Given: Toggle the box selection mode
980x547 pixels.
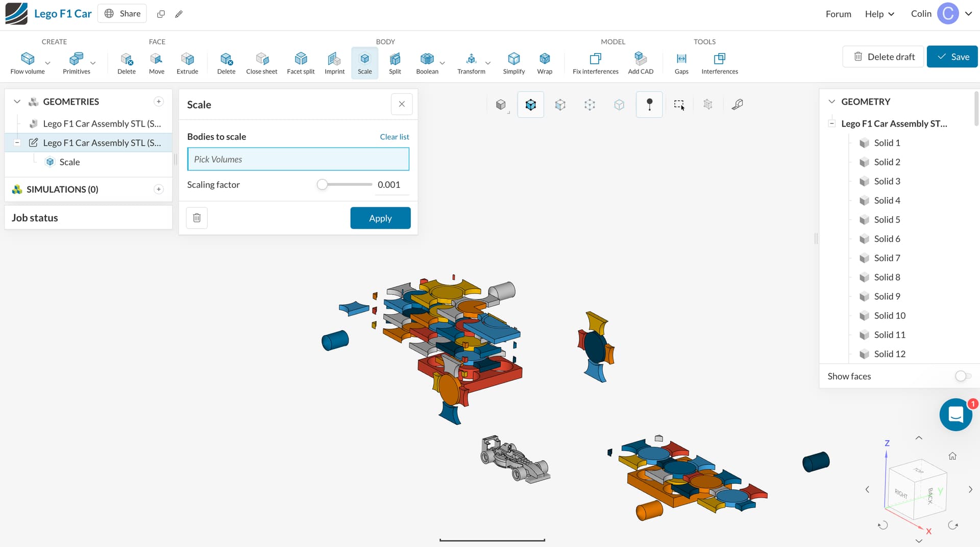Looking at the screenshot, I should 679,105.
